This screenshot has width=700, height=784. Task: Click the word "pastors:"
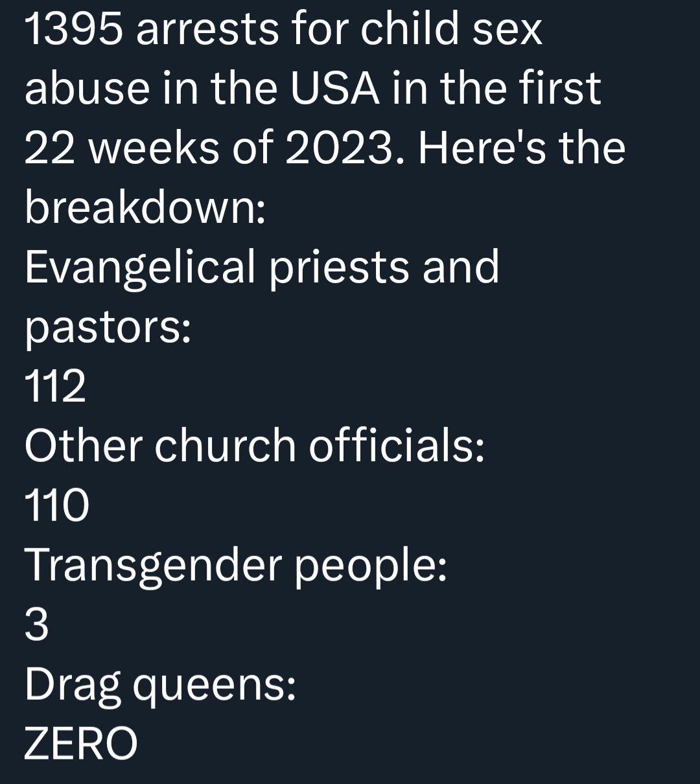[x=108, y=328]
